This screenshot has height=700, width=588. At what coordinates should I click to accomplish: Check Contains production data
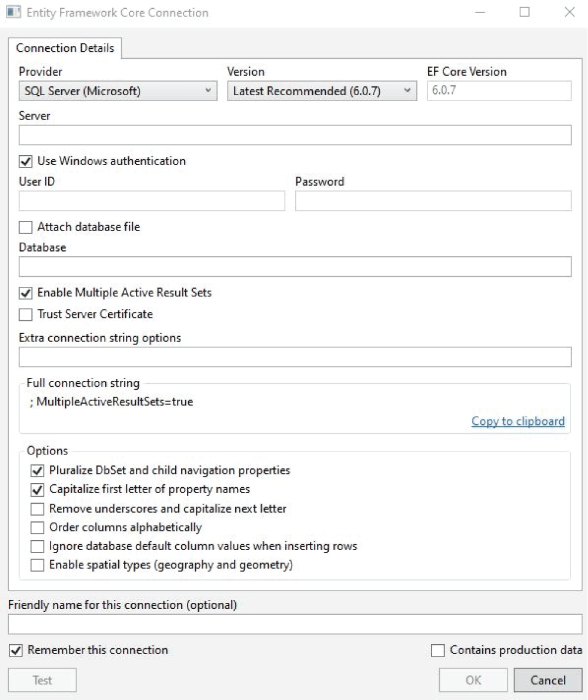[438, 650]
